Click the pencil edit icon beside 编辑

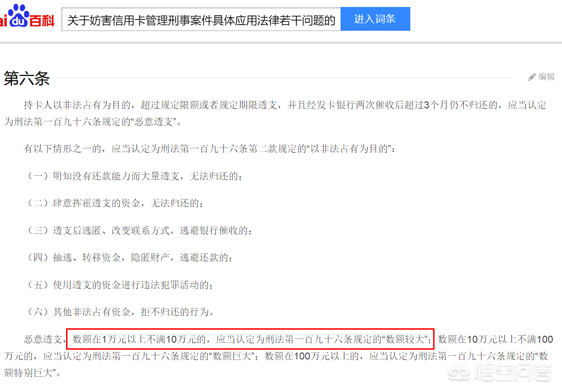(x=532, y=77)
